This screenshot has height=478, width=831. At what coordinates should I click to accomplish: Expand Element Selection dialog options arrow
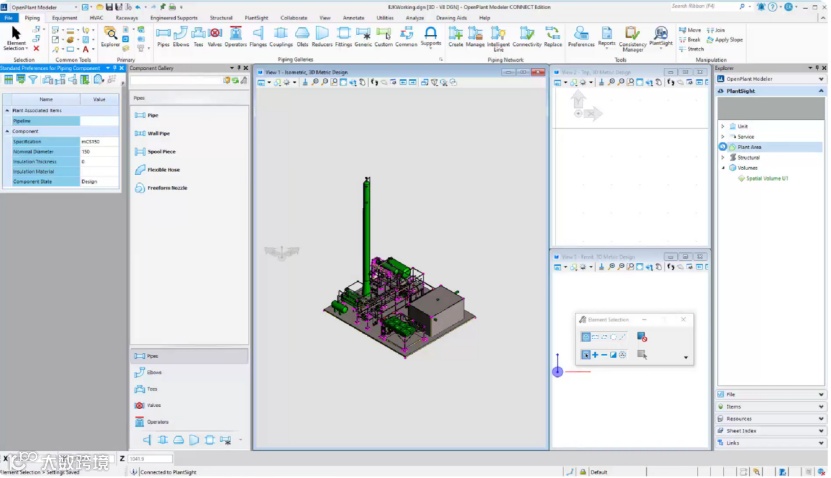(x=686, y=358)
